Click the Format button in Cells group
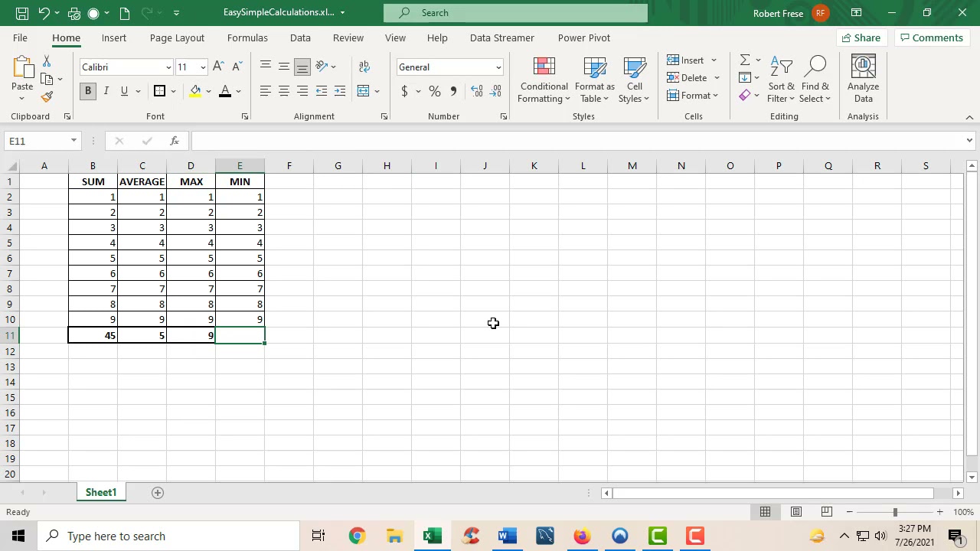Viewport: 980px width, 551px height. (x=693, y=96)
